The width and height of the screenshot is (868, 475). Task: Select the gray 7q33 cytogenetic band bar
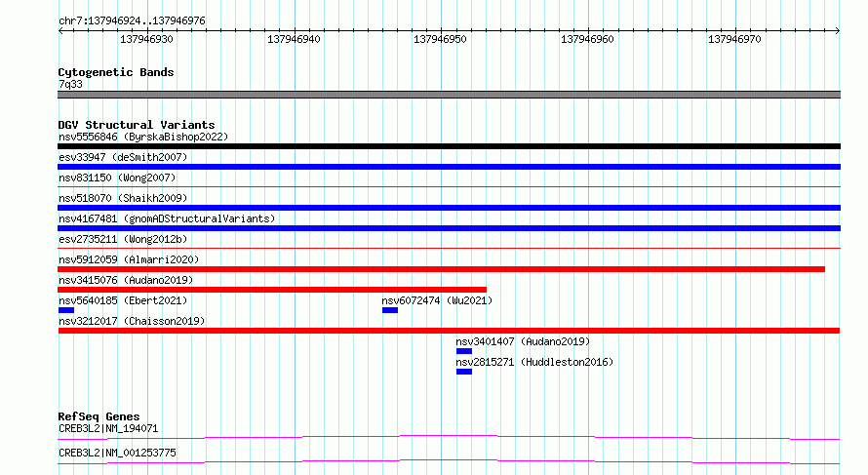pos(449,95)
